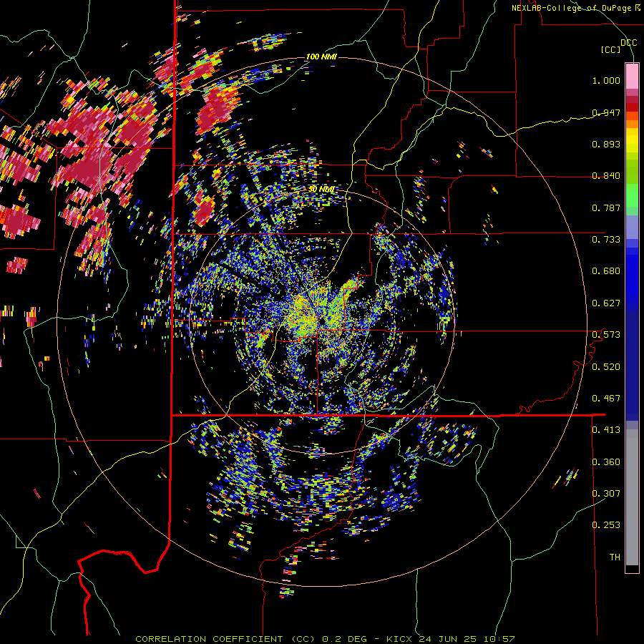Click the '10:57' timestamp in the caption
This screenshot has width=644, height=644.
499,639
